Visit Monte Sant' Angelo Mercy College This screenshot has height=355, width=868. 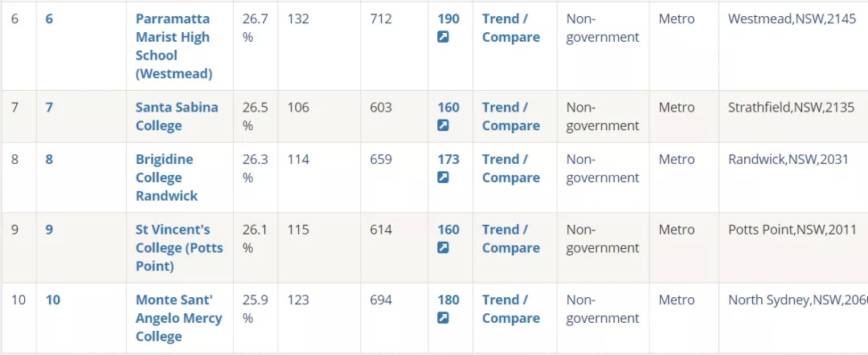178,318
